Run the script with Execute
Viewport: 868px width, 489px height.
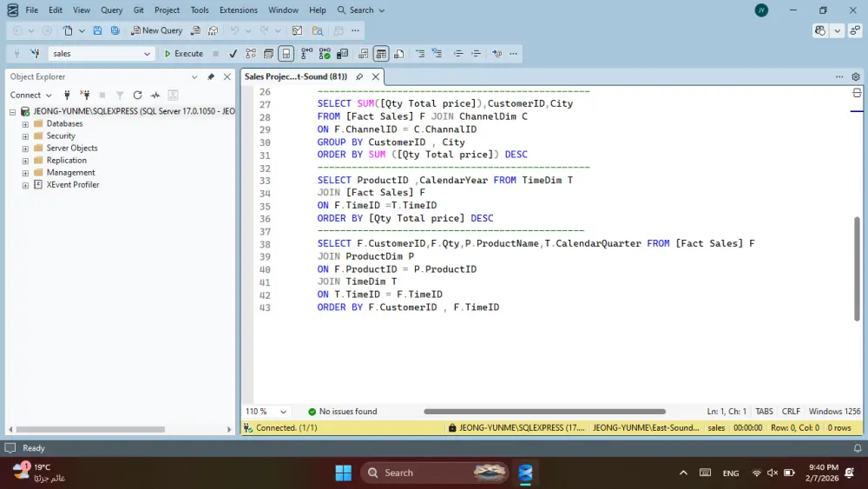(184, 54)
